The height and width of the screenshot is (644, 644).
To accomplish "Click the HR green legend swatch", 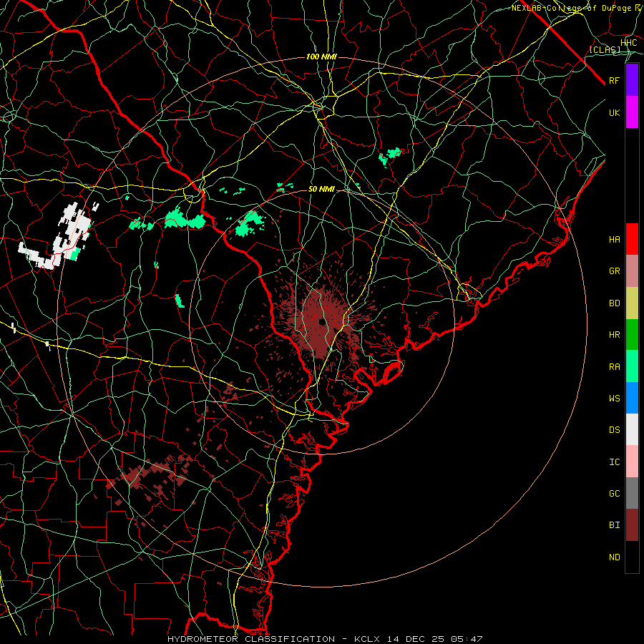I will coord(632,335).
